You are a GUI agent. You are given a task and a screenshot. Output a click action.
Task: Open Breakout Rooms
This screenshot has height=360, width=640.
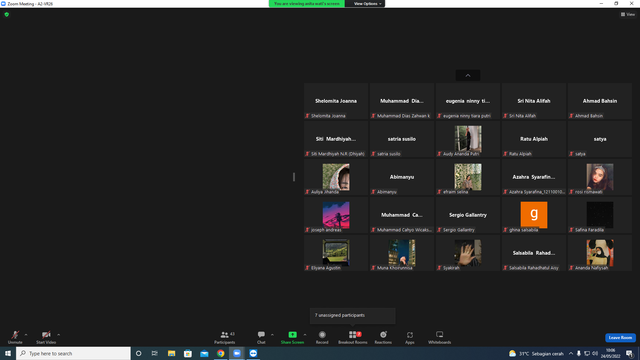(353, 337)
